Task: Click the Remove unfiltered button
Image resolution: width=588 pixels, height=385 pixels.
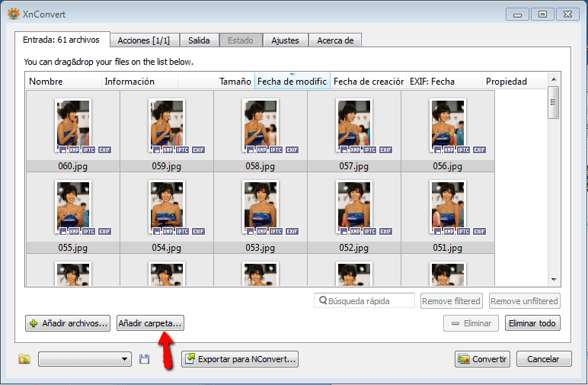Action: [x=524, y=301]
